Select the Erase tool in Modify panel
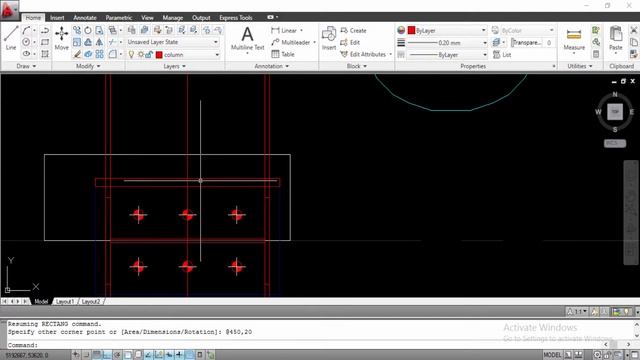 click(77, 54)
